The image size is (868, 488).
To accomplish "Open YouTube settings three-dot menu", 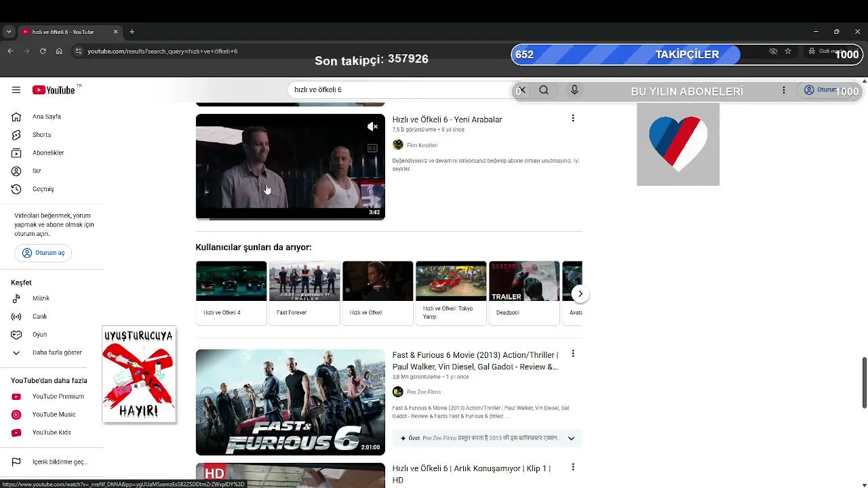I will (783, 90).
